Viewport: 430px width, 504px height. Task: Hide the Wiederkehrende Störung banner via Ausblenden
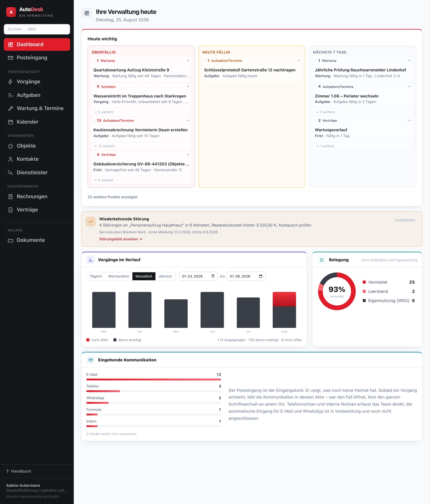(x=405, y=220)
